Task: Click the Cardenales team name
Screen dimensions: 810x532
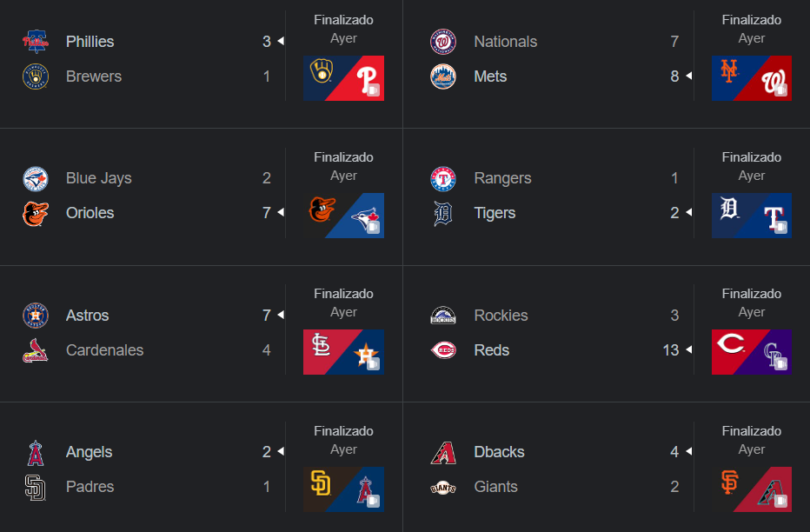Action: click(104, 350)
